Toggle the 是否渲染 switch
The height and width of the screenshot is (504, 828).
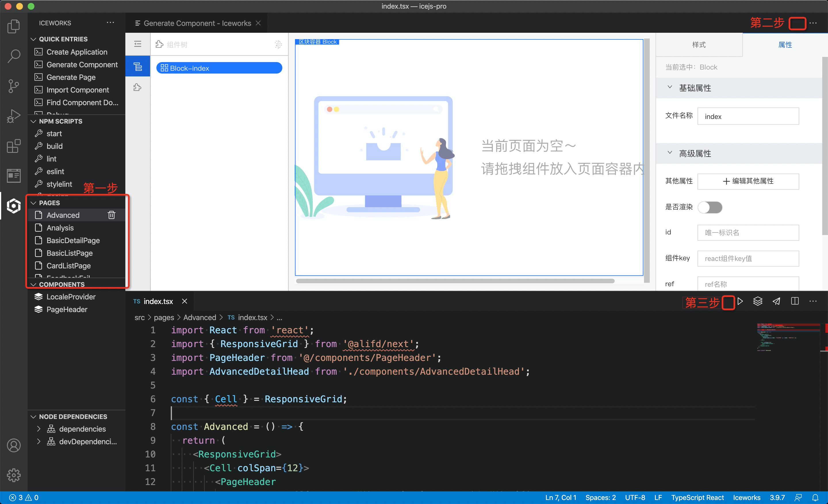click(710, 207)
